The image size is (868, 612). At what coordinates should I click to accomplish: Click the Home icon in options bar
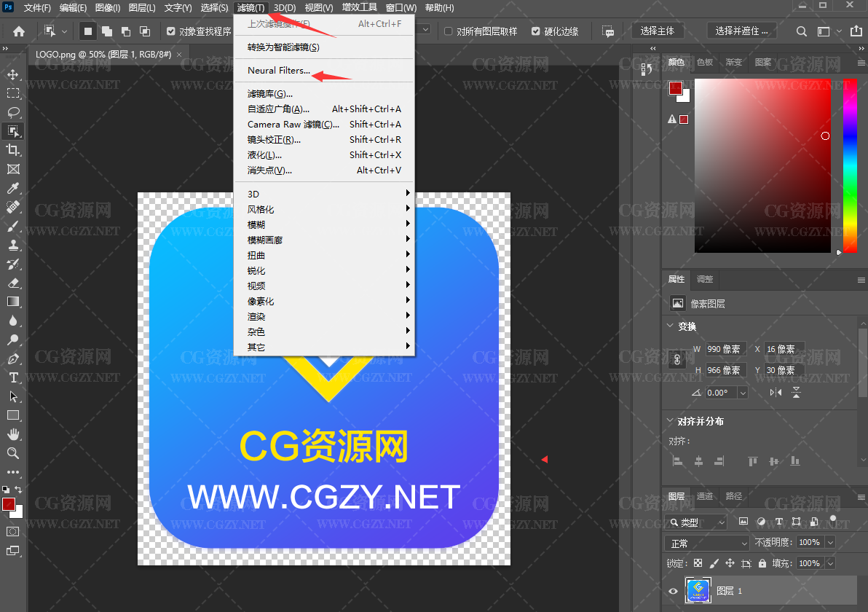point(19,31)
